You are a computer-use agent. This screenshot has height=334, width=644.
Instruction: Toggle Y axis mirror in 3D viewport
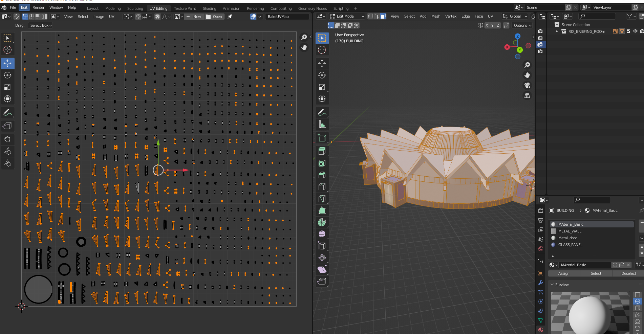click(492, 25)
